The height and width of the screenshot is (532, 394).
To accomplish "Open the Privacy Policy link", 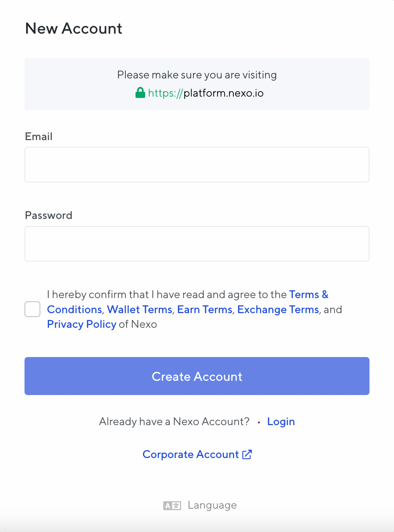I will click(81, 324).
